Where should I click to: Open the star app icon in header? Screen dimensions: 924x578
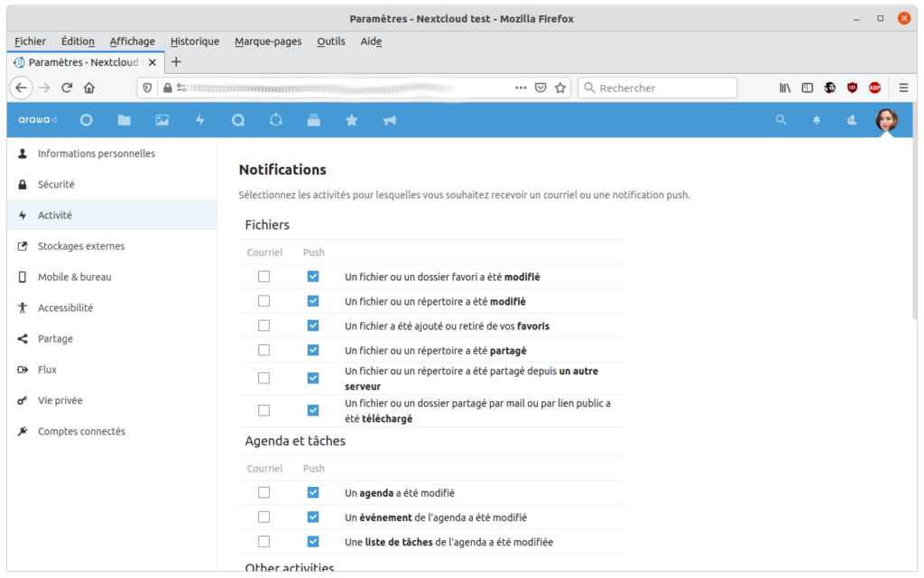[352, 120]
